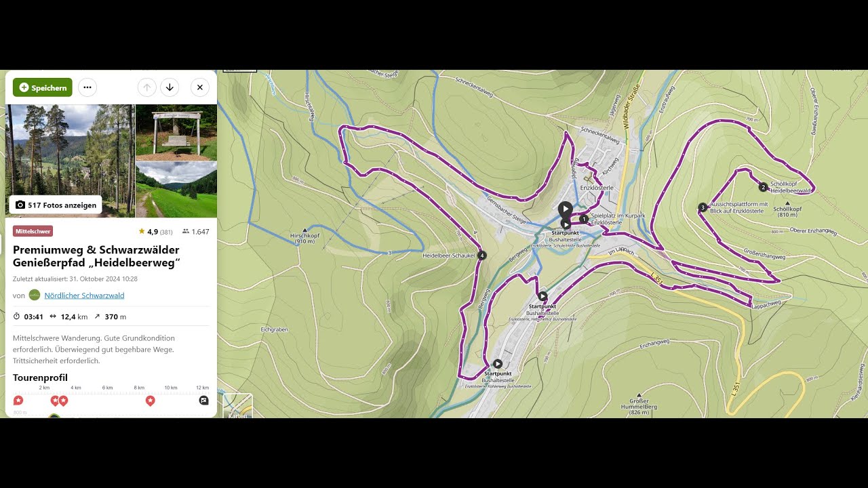Image resolution: width=868 pixels, height=488 pixels.
Task: Click the ascent 370 m value
Action: point(115,317)
